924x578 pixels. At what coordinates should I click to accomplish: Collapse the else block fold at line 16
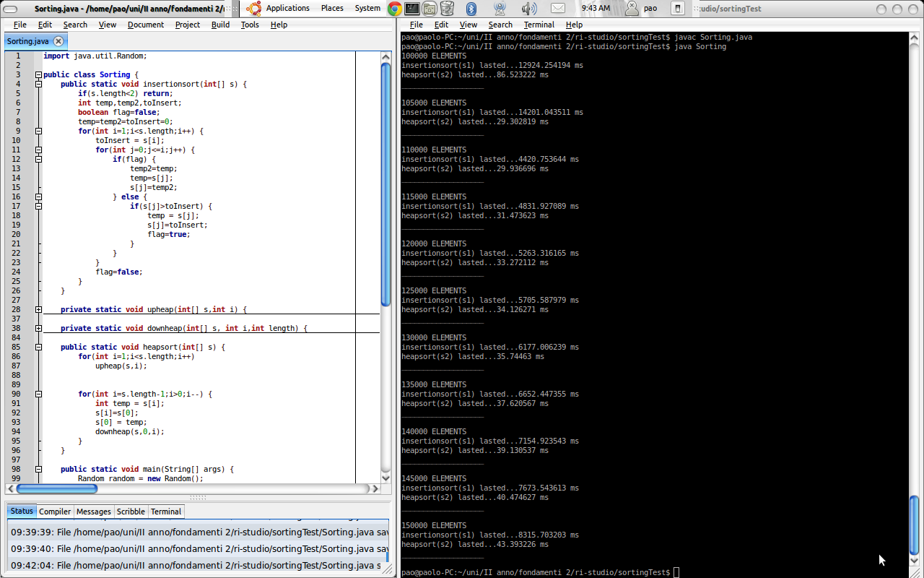(38, 197)
